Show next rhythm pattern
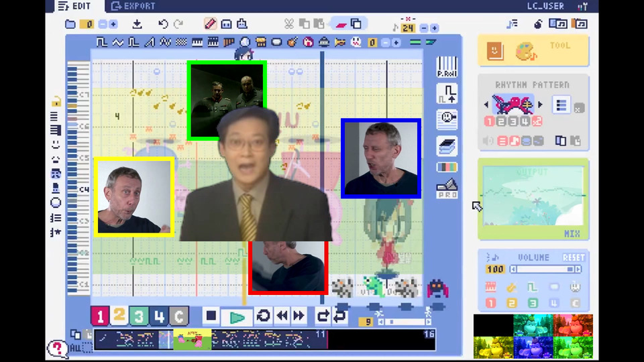The width and height of the screenshot is (644, 362). point(540,105)
